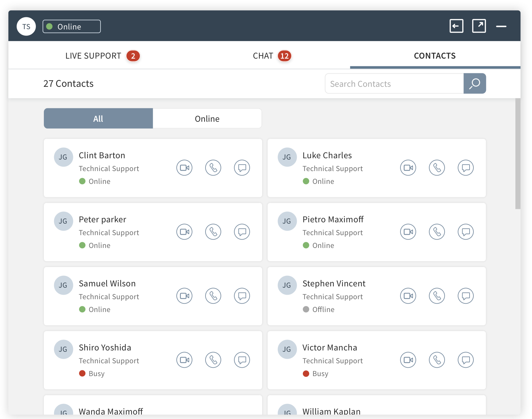Open chat with Victor Mancha
The image size is (532, 419).
(466, 360)
